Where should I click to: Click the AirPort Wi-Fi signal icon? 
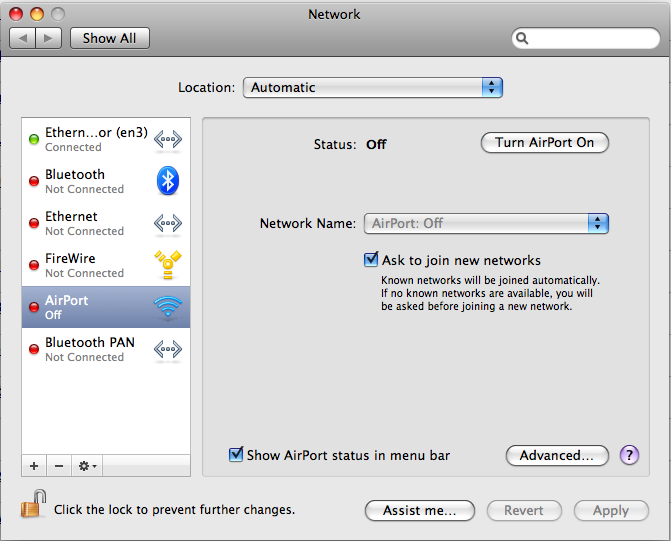pyautogui.click(x=168, y=307)
